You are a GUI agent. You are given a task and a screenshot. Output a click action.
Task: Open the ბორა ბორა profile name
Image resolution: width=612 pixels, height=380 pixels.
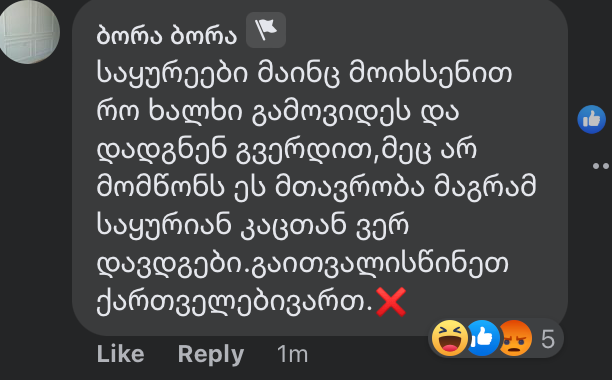pyautogui.click(x=167, y=36)
